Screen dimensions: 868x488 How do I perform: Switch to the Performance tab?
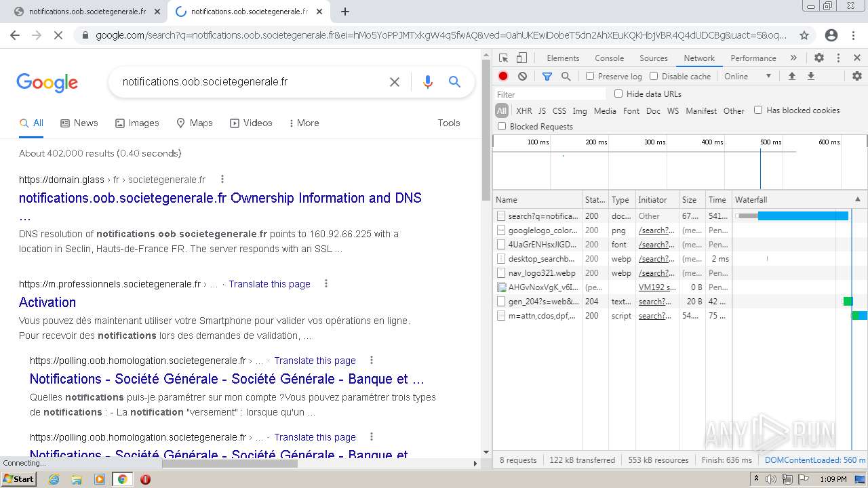(753, 58)
